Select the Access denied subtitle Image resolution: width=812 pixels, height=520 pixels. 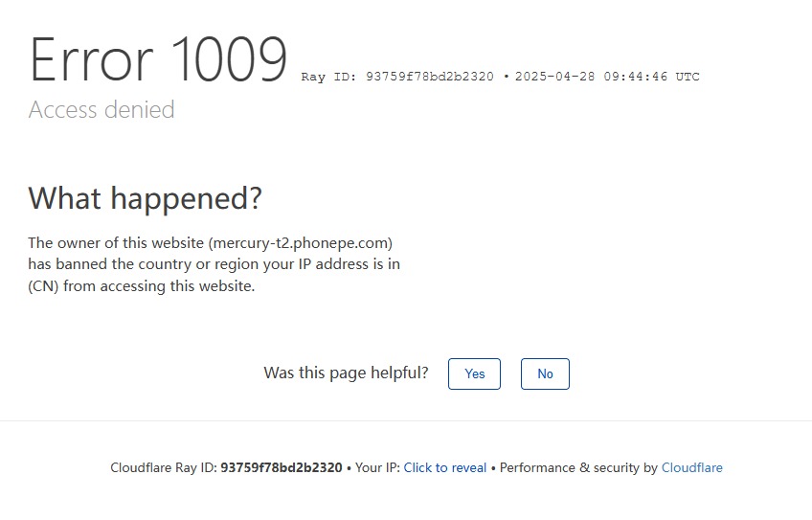[101, 110]
